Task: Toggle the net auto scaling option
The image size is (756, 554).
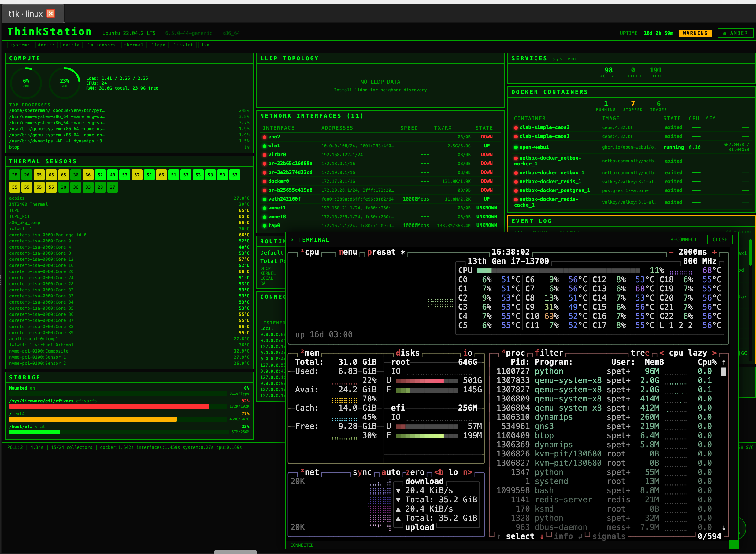Action: (391, 472)
